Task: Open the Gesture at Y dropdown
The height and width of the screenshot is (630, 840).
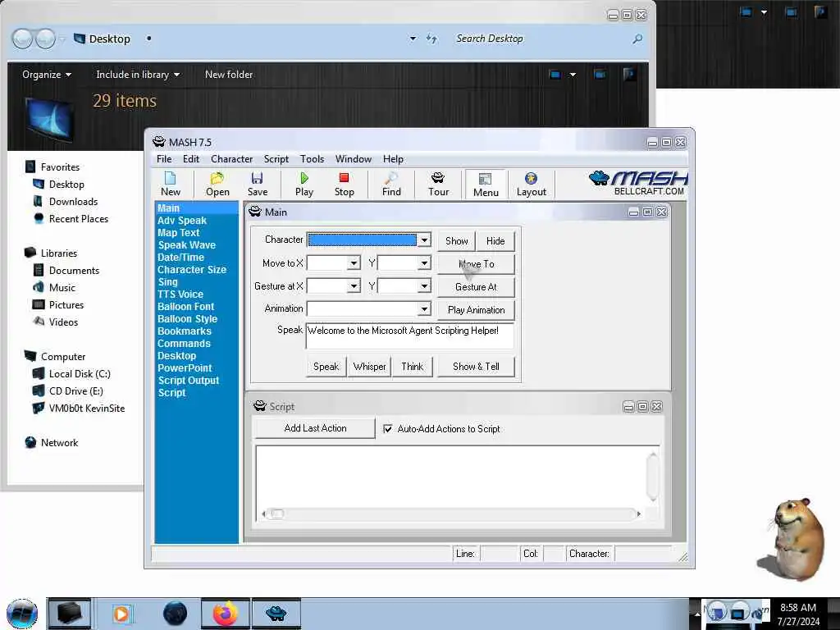Action: [424, 286]
